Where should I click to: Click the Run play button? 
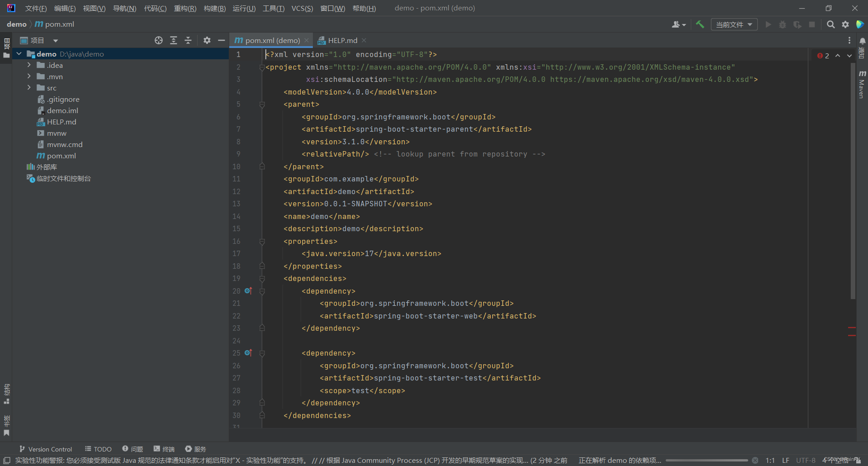(x=768, y=24)
